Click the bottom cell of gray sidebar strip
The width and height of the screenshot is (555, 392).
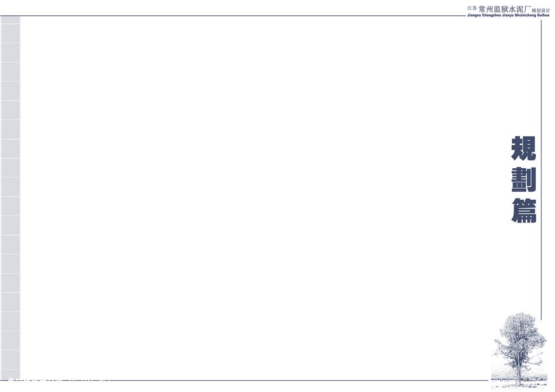(11, 374)
